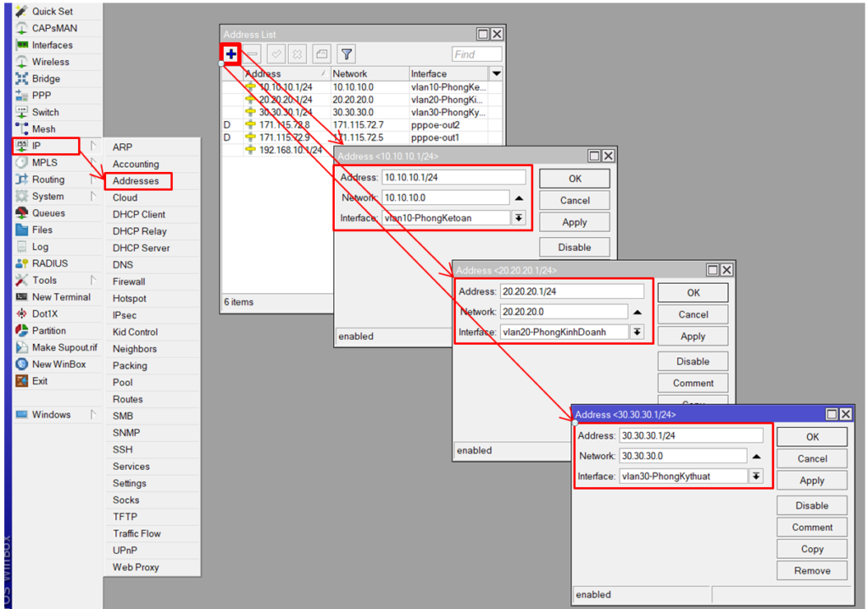Click the Quick Set sidebar item

[x=52, y=12]
